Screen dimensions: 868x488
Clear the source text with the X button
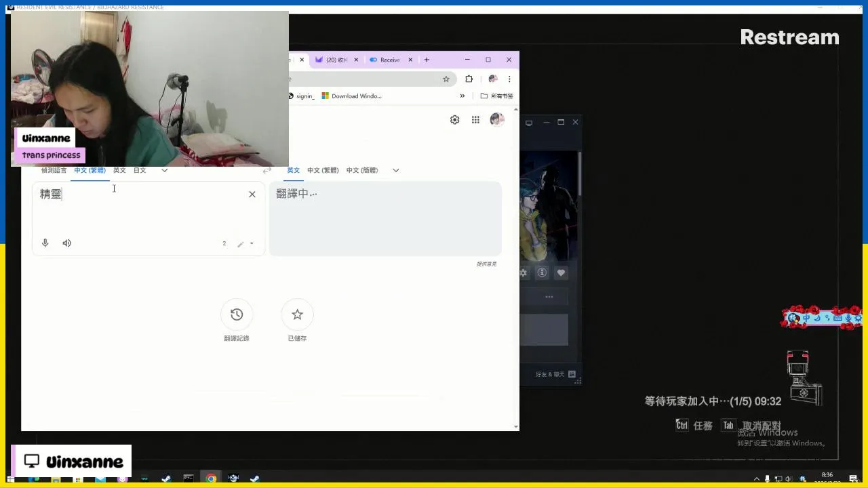tap(252, 195)
